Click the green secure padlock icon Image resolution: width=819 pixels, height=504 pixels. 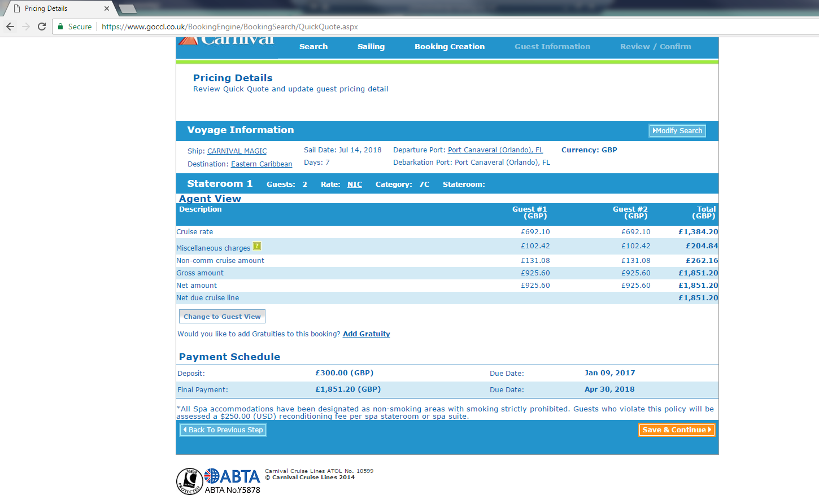tap(60, 27)
